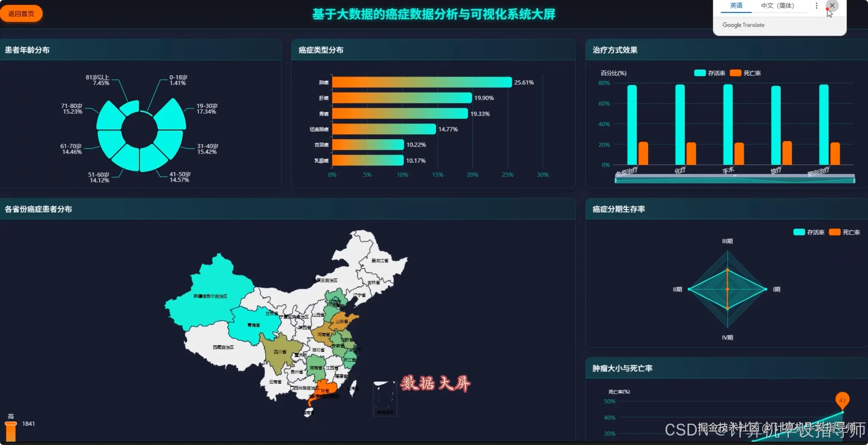Click the South China Sea islands inset
Viewport: 868px width, 445px height.
tap(385, 399)
